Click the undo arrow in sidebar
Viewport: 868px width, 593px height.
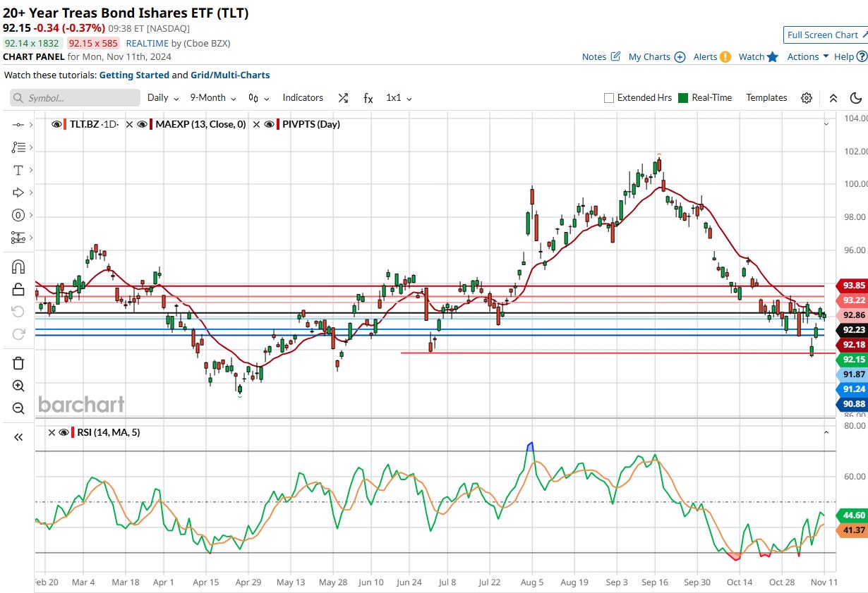coord(18,312)
